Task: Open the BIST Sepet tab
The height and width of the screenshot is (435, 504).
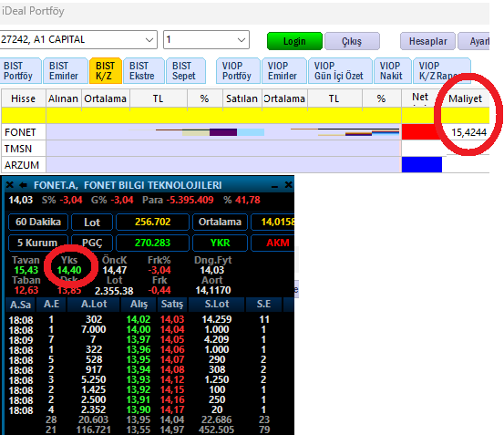Action: click(x=186, y=71)
